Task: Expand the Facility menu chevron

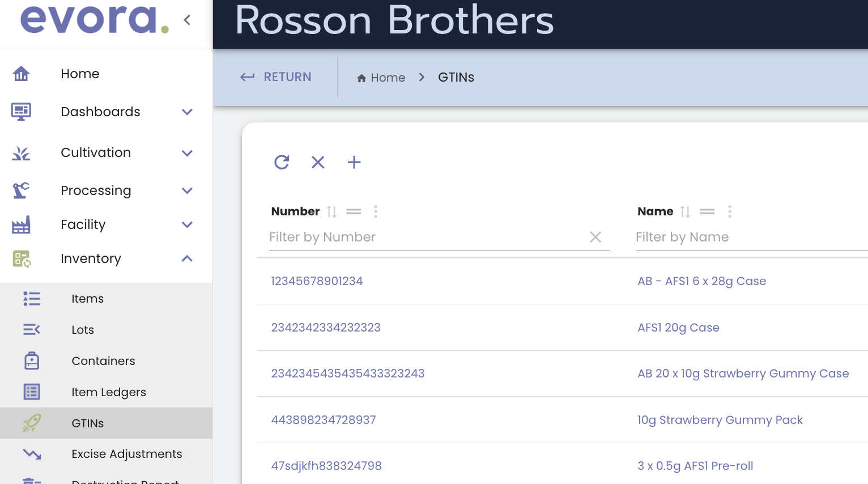Action: pos(187,225)
